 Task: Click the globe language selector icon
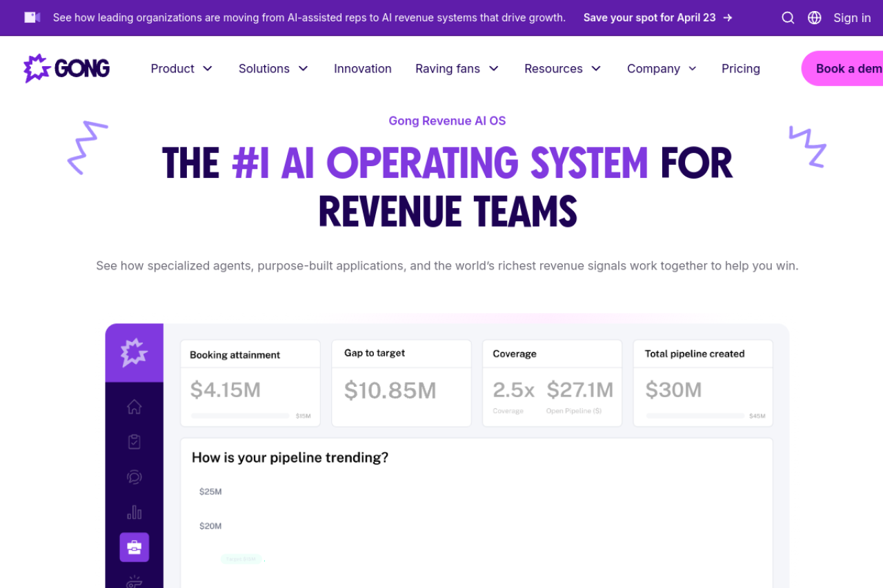815,18
